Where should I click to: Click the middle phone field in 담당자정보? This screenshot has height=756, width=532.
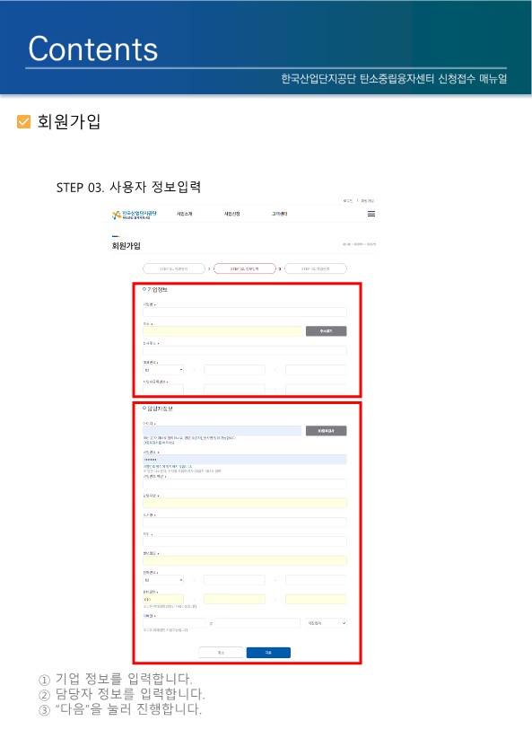235,580
